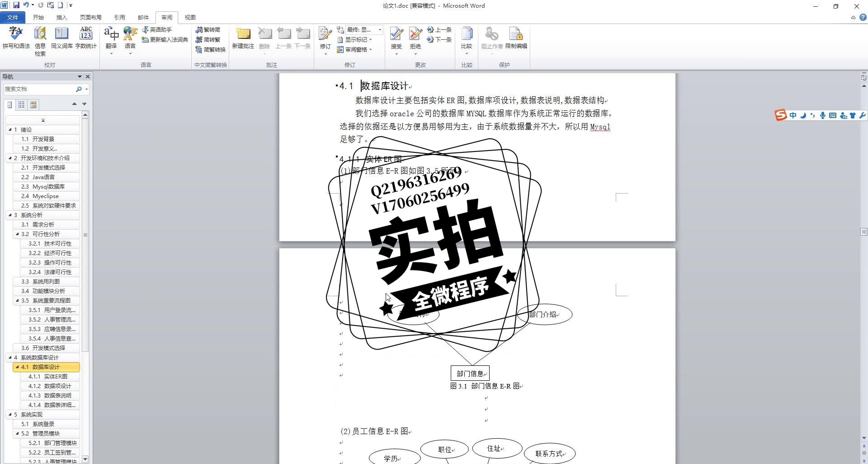Click the Language (语言) button
Viewport: 868px width, 464px height.
(130, 41)
